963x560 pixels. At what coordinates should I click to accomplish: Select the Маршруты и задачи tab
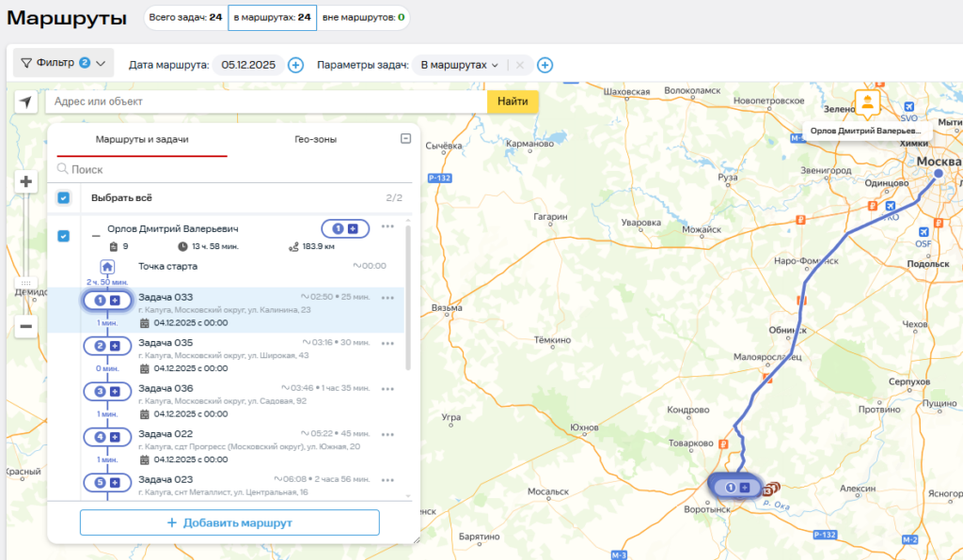click(x=142, y=139)
